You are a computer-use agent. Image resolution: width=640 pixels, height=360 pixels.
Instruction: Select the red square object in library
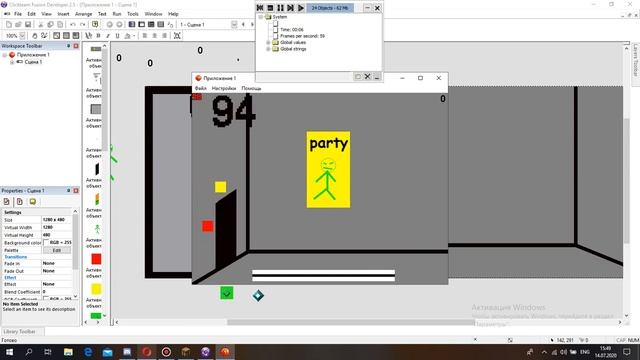[96, 259]
